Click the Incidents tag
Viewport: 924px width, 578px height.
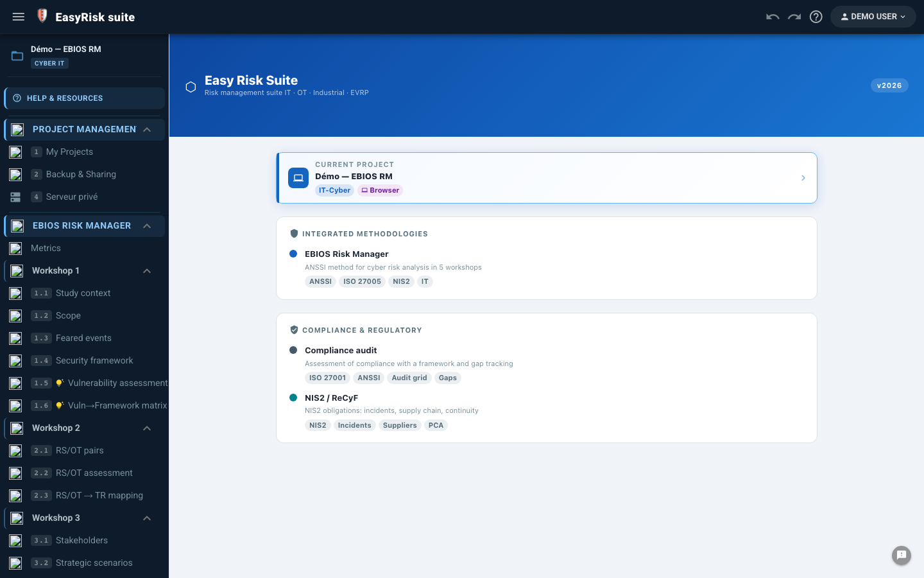coord(354,425)
